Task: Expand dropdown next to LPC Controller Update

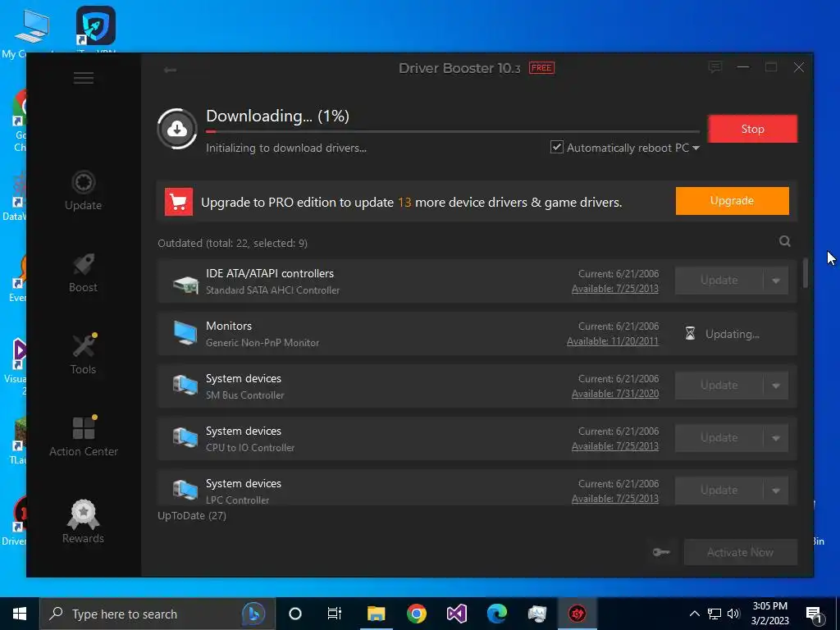Action: [x=776, y=491]
